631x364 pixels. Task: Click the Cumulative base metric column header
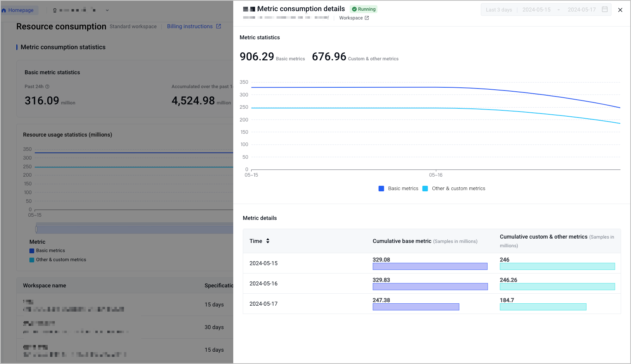(425, 241)
